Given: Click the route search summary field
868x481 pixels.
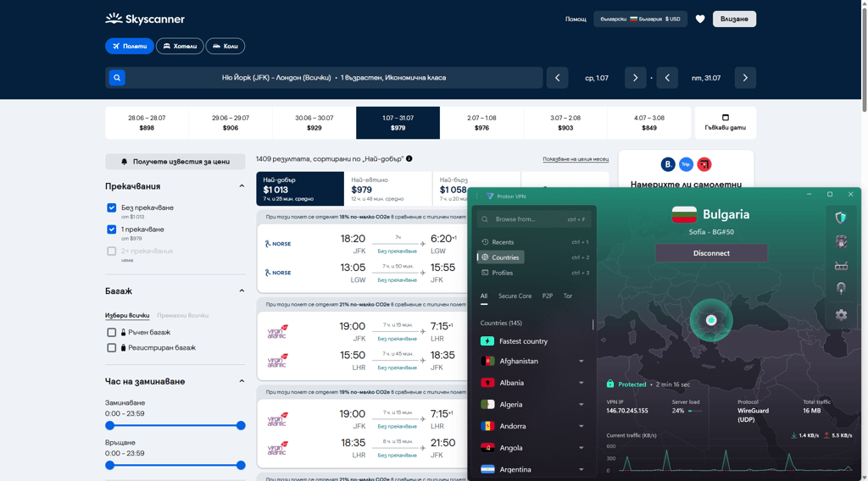Looking at the screenshot, I should coord(324,78).
